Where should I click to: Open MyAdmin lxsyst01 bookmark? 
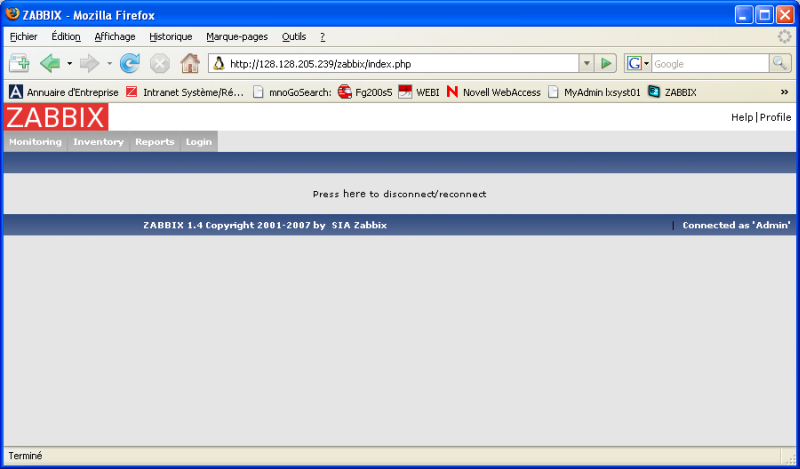pos(594,92)
